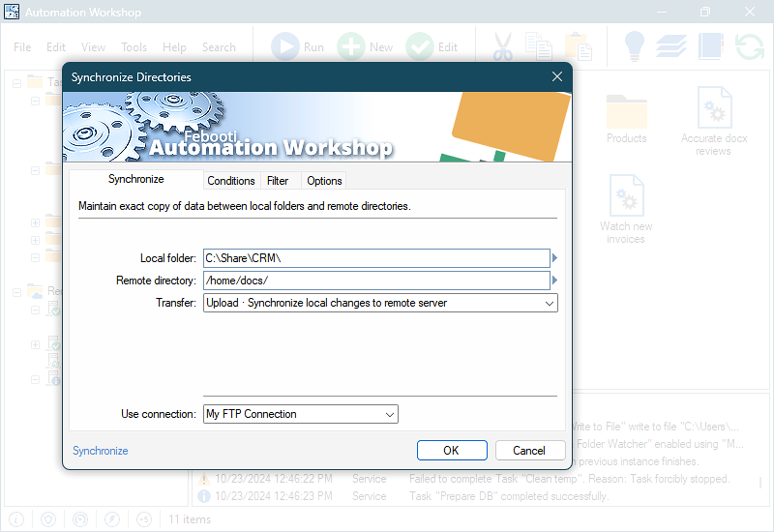Open the View menu
This screenshot has width=774, height=532.
click(93, 46)
